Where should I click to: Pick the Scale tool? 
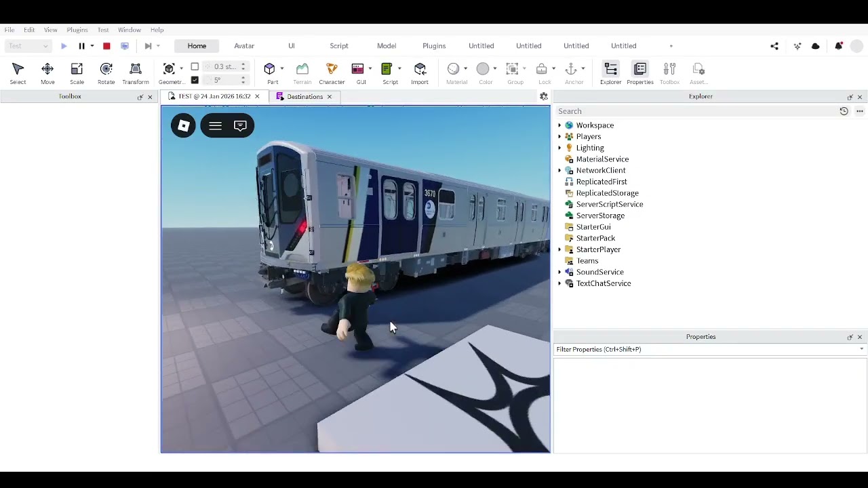[x=77, y=73]
